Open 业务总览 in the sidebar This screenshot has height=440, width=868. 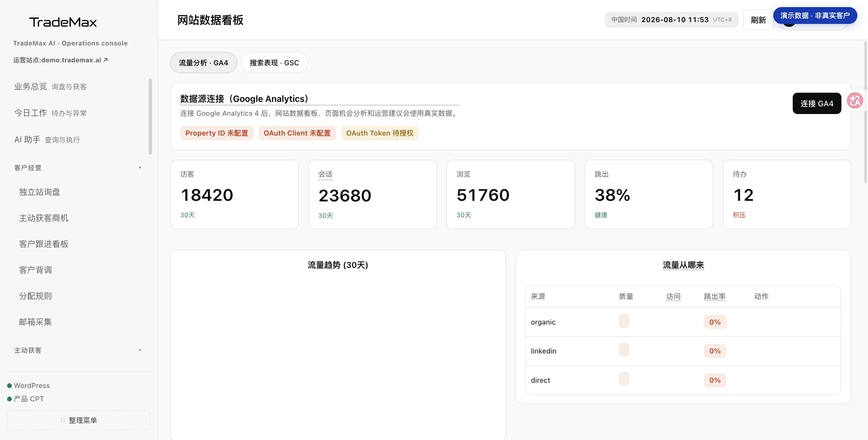pos(51,86)
